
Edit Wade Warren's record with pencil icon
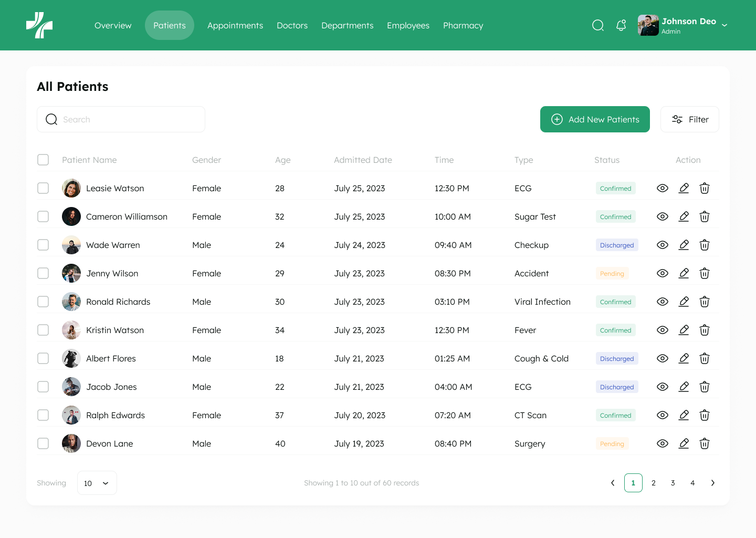pos(684,245)
